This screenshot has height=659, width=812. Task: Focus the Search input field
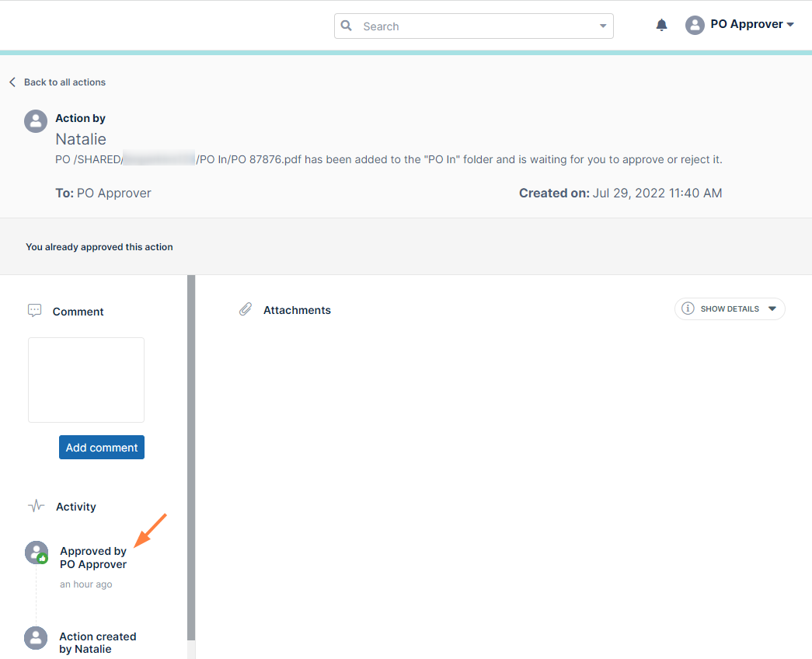(474, 26)
